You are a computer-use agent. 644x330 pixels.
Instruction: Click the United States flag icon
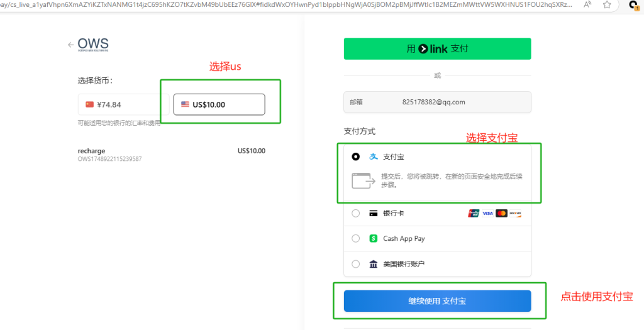186,104
